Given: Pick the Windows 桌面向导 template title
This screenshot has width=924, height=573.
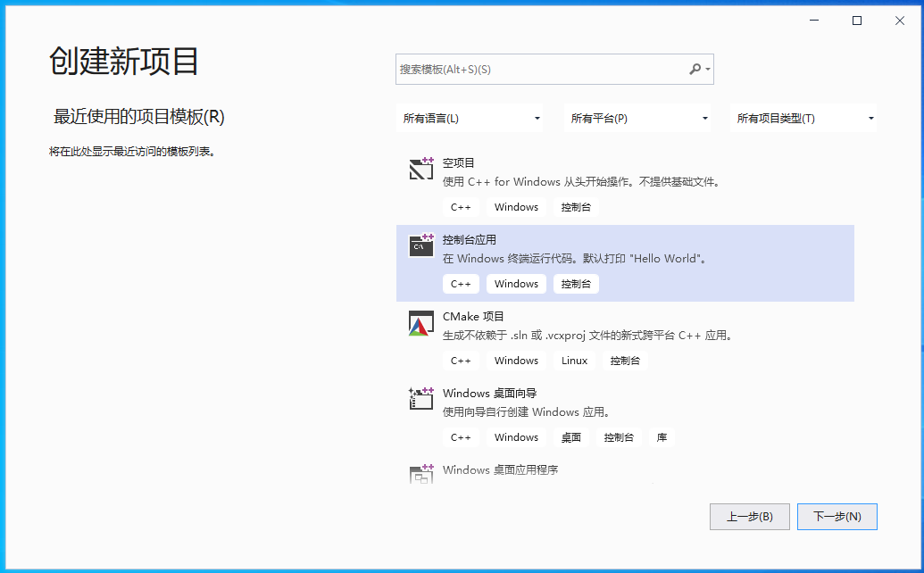Looking at the screenshot, I should point(489,394).
